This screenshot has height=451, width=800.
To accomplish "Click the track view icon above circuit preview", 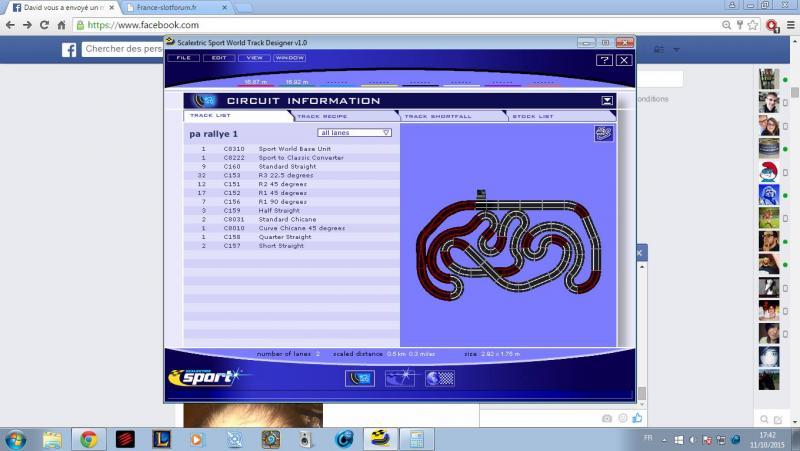I will tap(603, 133).
